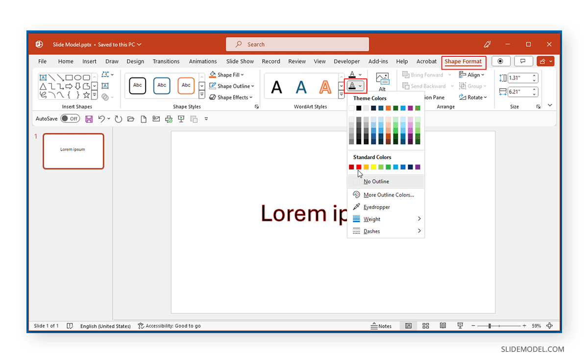
Task: Click the Start Slideshow icon in status bar
Action: [461, 325]
